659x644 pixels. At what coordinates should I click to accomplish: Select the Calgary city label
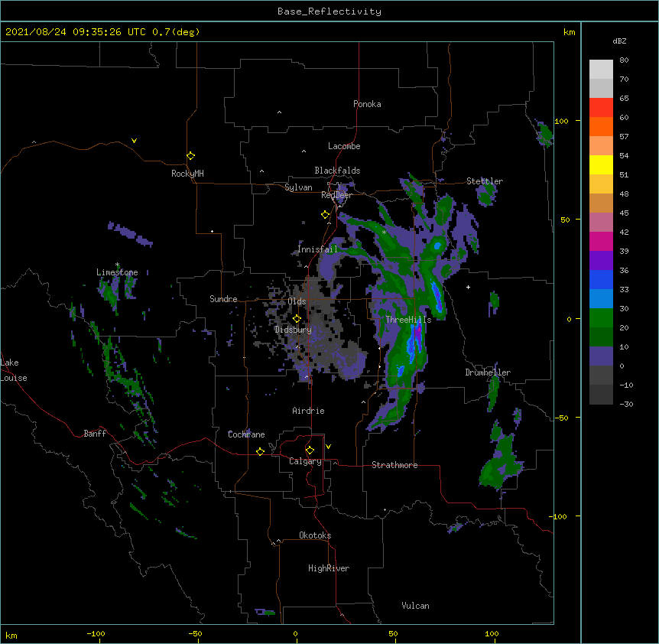tap(305, 461)
